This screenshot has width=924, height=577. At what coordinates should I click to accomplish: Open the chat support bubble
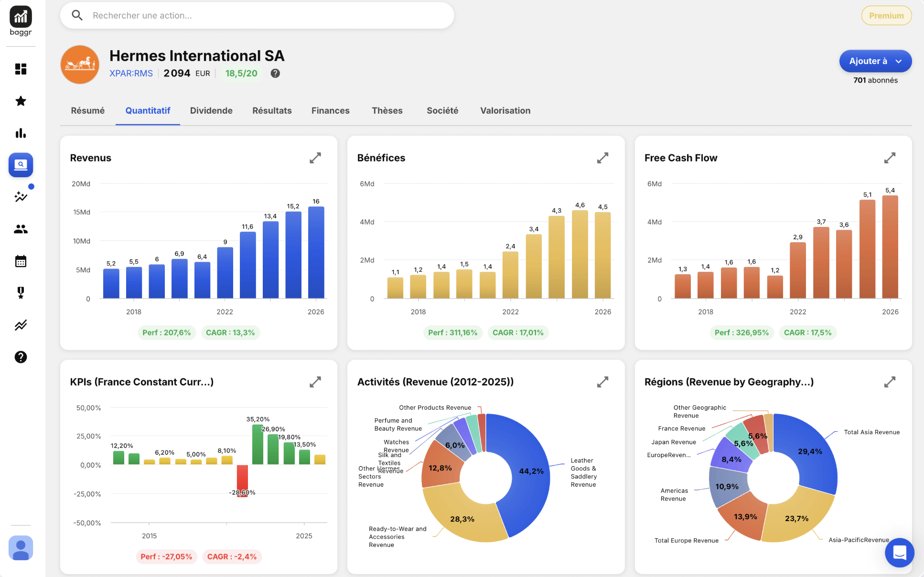[x=899, y=553]
